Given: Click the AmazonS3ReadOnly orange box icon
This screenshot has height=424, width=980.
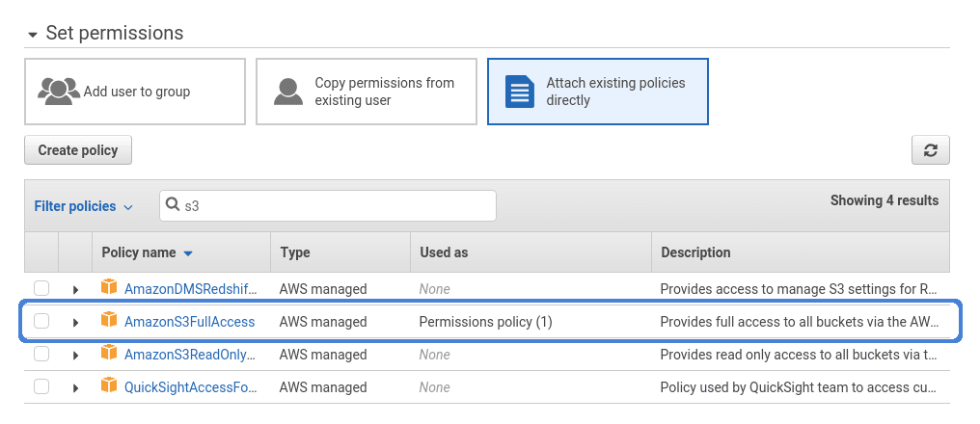Looking at the screenshot, I should click(109, 353).
